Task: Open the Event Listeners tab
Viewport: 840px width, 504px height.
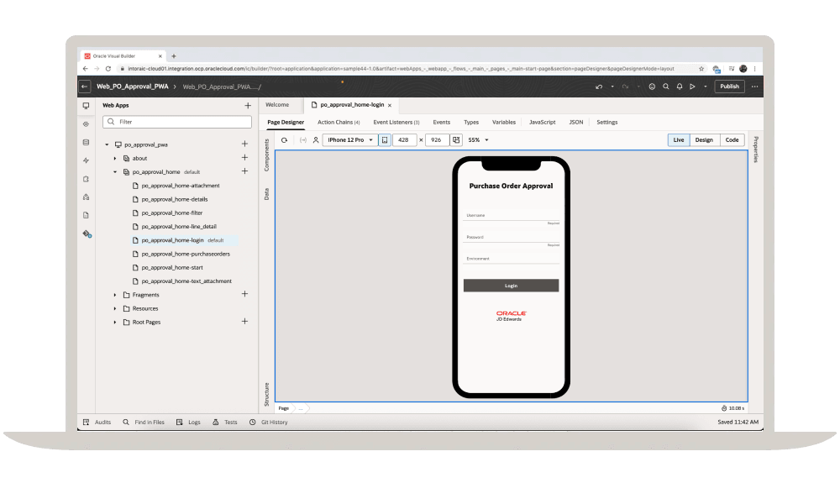Action: [x=396, y=122]
